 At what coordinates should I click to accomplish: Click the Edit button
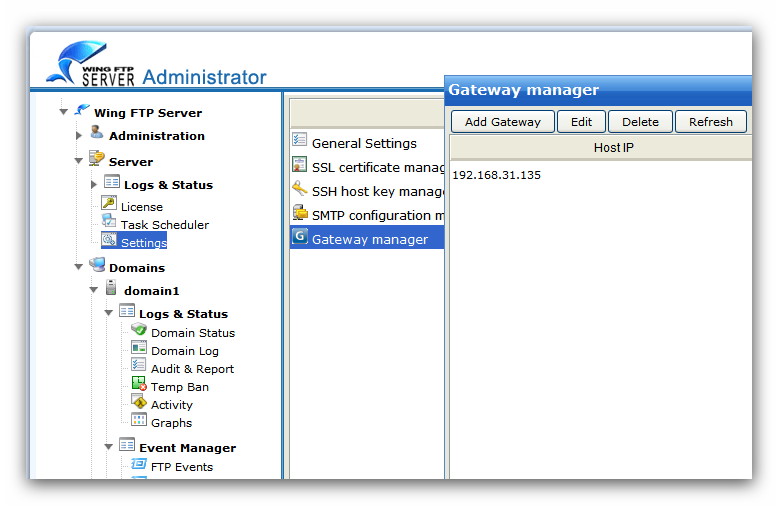(x=581, y=122)
